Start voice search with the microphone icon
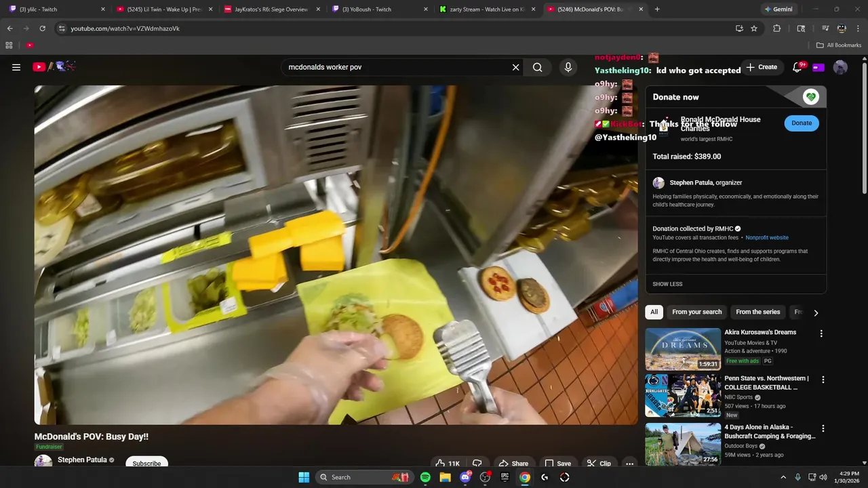The width and height of the screenshot is (868, 488). pos(568,67)
